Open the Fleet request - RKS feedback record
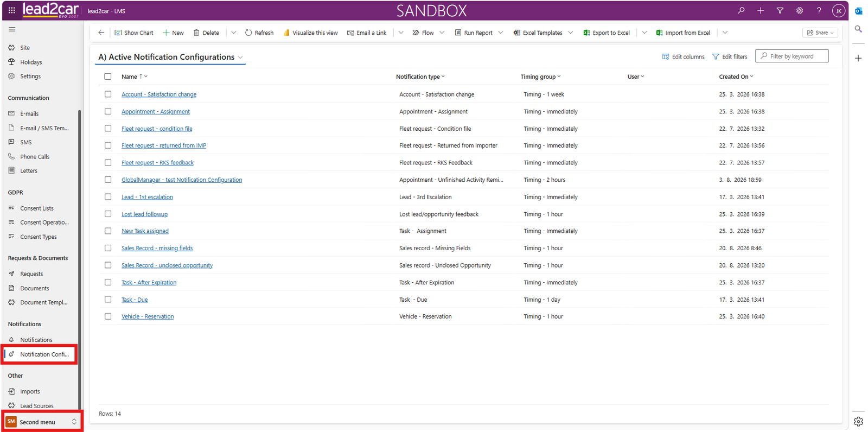 (x=157, y=163)
